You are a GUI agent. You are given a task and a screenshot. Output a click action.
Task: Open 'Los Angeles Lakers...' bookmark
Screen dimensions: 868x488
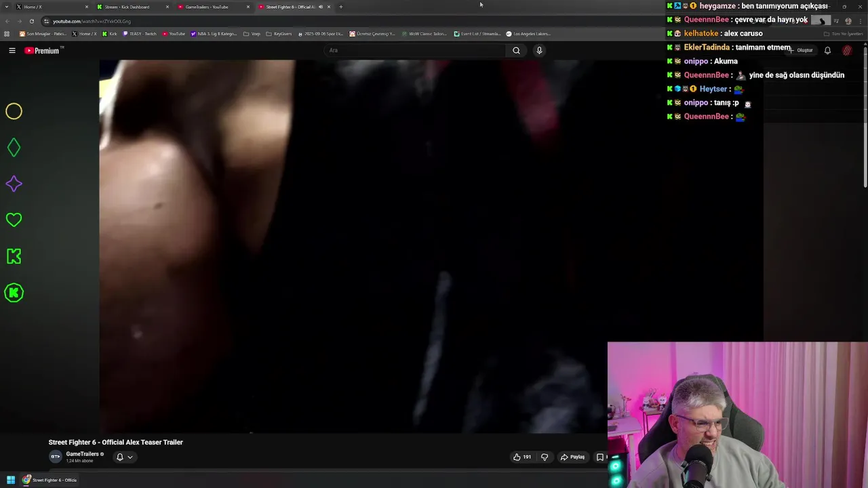(528, 34)
